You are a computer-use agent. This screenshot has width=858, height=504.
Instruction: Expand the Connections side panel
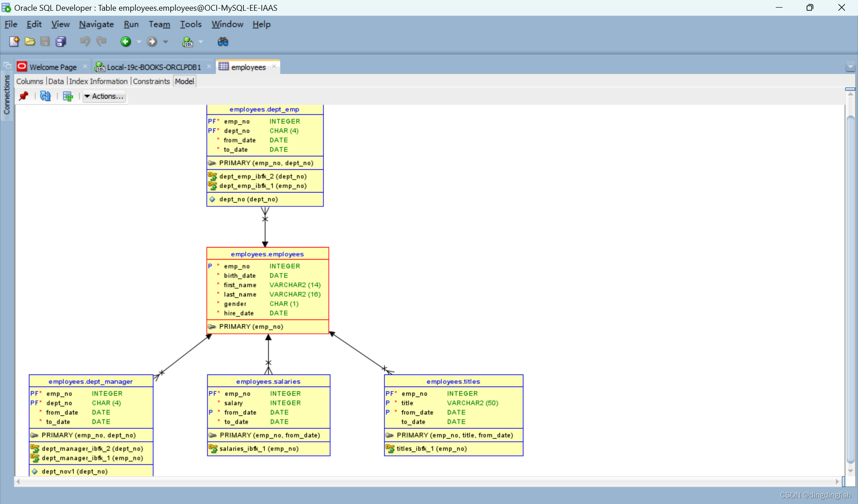click(x=7, y=95)
